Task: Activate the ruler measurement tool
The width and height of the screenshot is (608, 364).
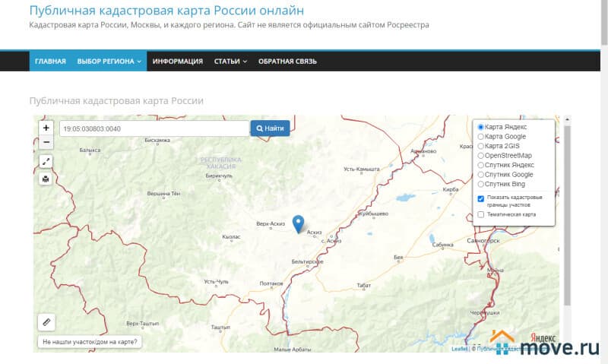Action: click(x=46, y=322)
